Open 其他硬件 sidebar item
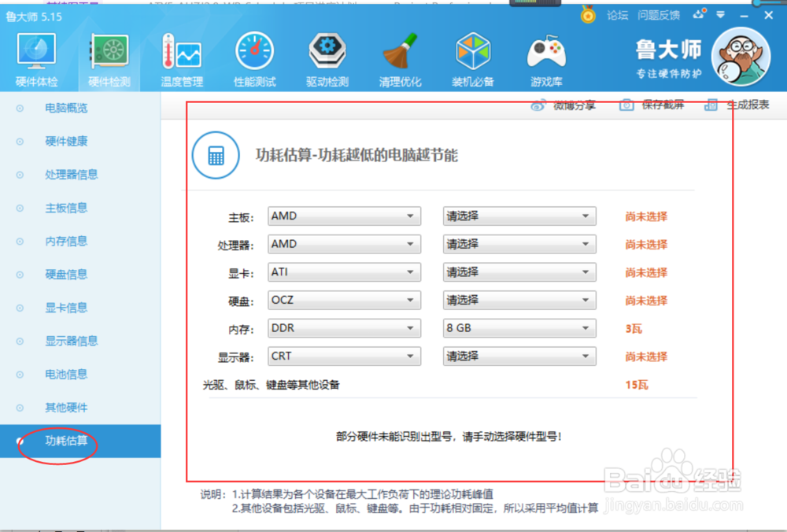This screenshot has width=787, height=532. click(x=66, y=408)
